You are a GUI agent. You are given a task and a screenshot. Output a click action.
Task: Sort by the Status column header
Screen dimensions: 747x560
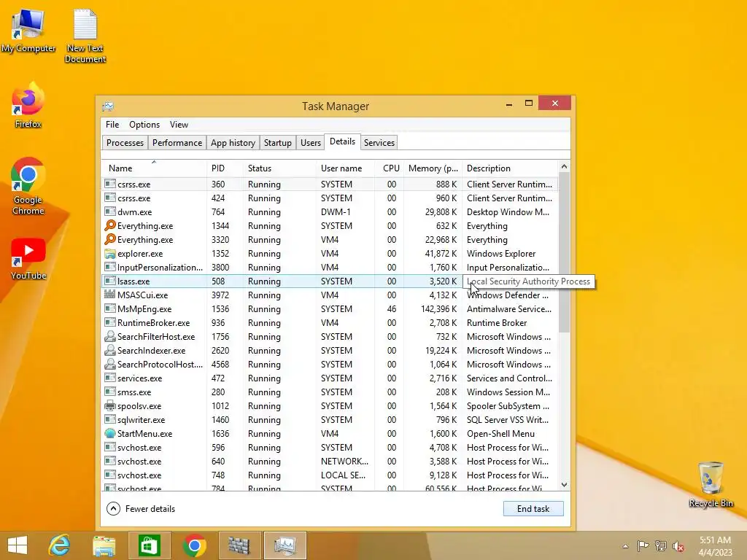point(279,168)
